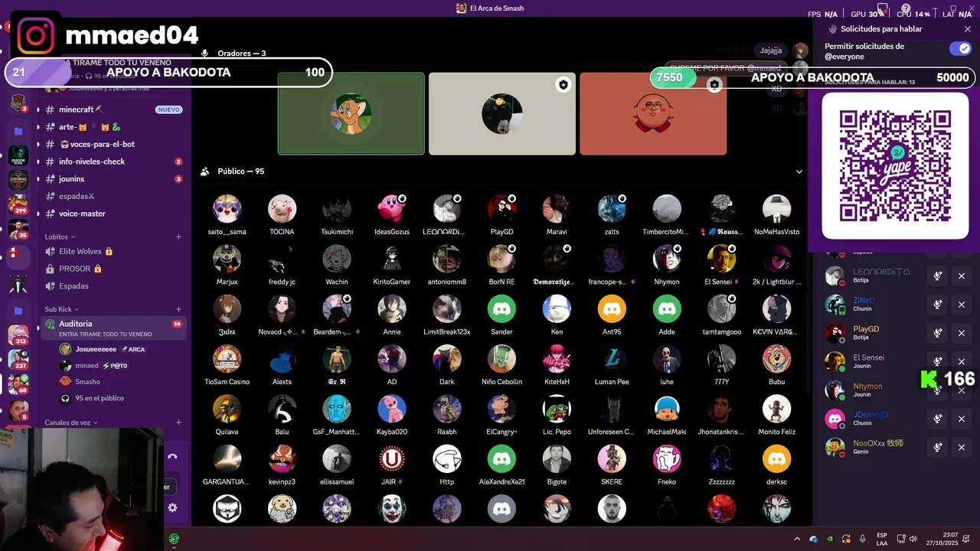Open server icon with 313 badge
980x551 pixels.
[x=18, y=334]
